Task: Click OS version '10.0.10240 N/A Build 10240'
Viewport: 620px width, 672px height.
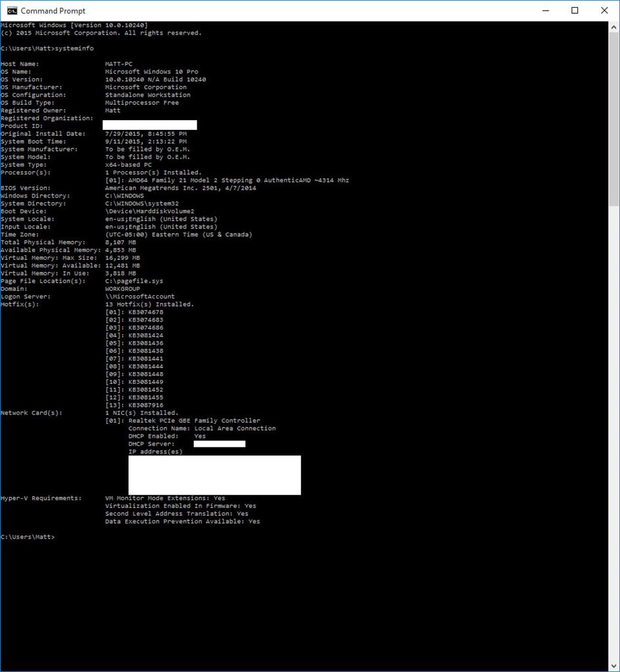Action: (155, 79)
